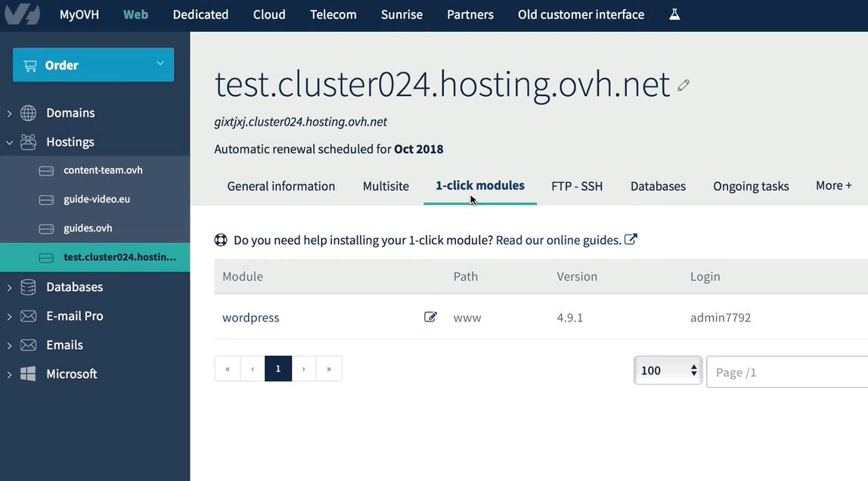
Task: Click the Hostings people icon
Action: point(28,142)
